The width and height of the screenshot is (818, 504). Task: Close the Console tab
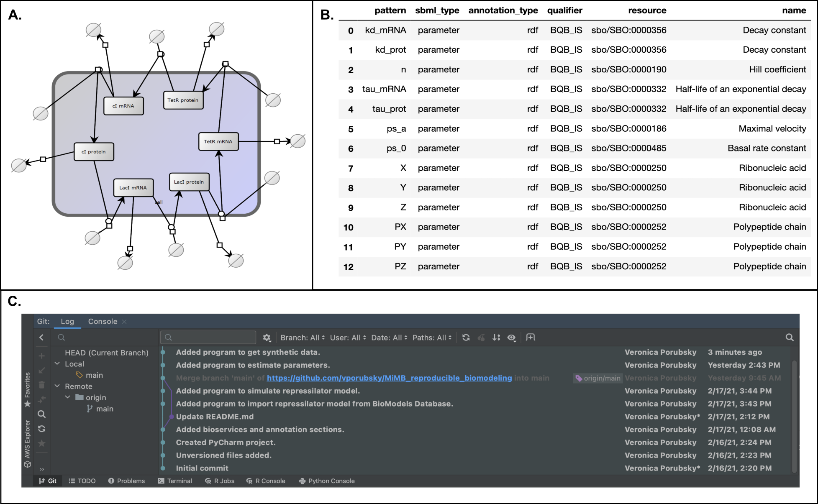click(124, 322)
